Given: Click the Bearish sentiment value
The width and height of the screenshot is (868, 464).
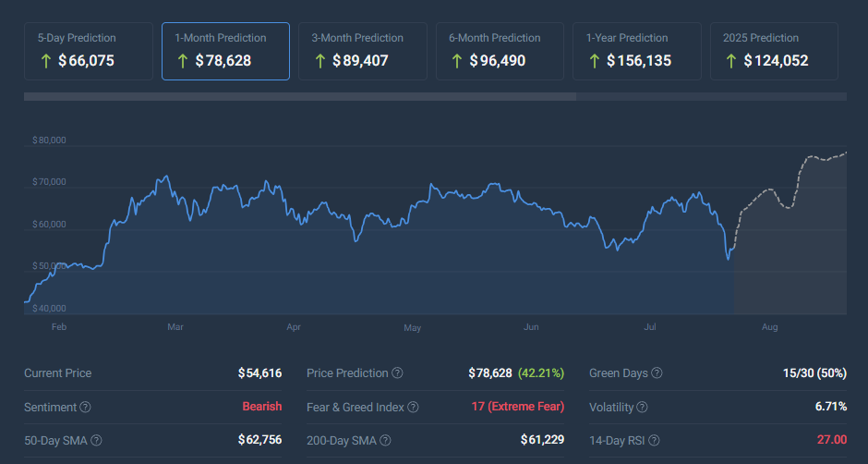Looking at the screenshot, I should click(261, 407).
